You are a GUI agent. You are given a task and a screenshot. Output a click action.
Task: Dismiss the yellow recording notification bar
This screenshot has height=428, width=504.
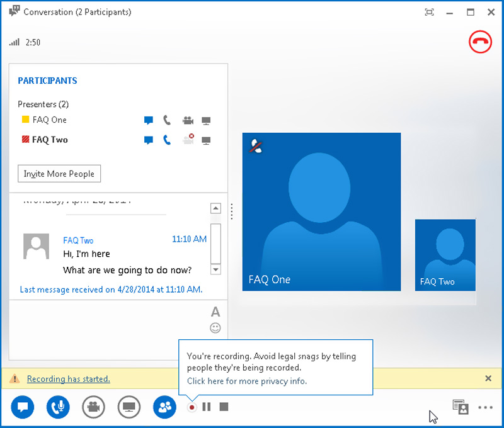point(488,378)
